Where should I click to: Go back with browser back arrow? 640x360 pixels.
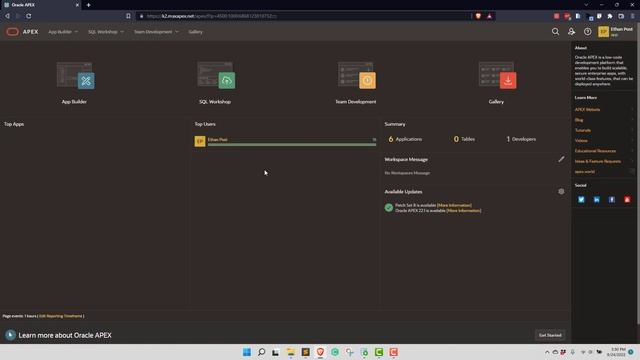7,16
